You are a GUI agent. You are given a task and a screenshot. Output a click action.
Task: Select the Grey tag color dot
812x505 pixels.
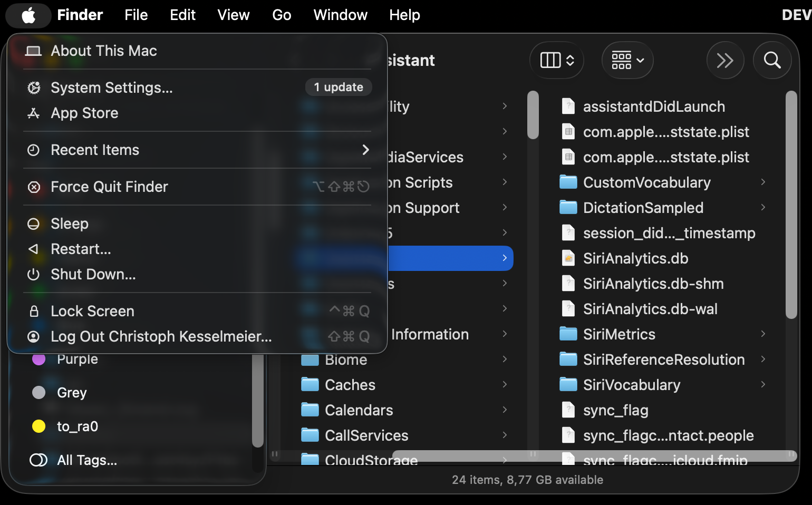click(39, 393)
